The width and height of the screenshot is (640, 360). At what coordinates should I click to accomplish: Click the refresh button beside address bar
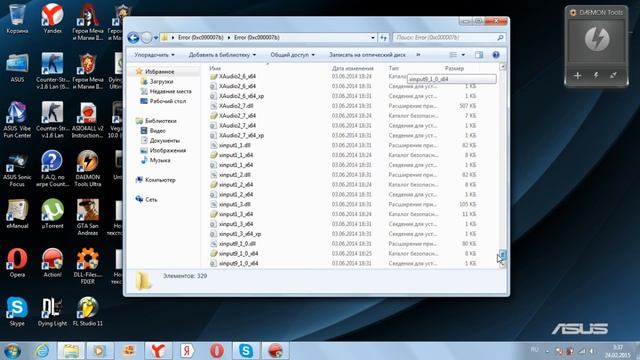[383, 38]
